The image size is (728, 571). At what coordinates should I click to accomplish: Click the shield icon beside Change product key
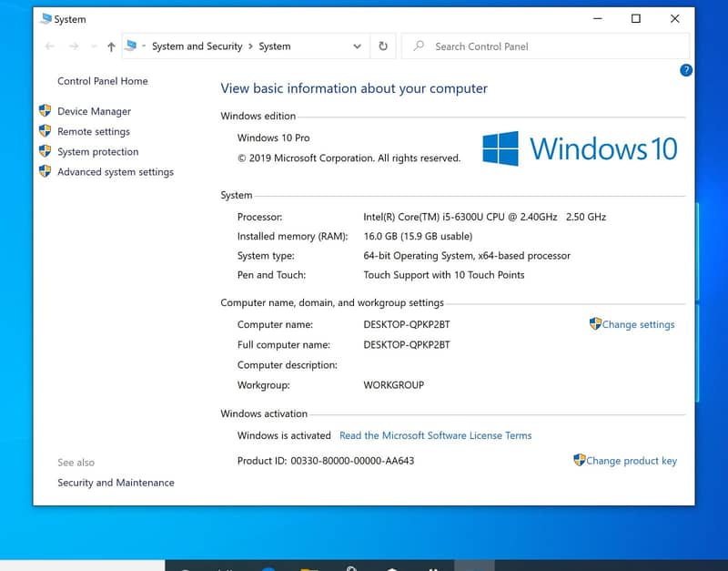(x=579, y=460)
